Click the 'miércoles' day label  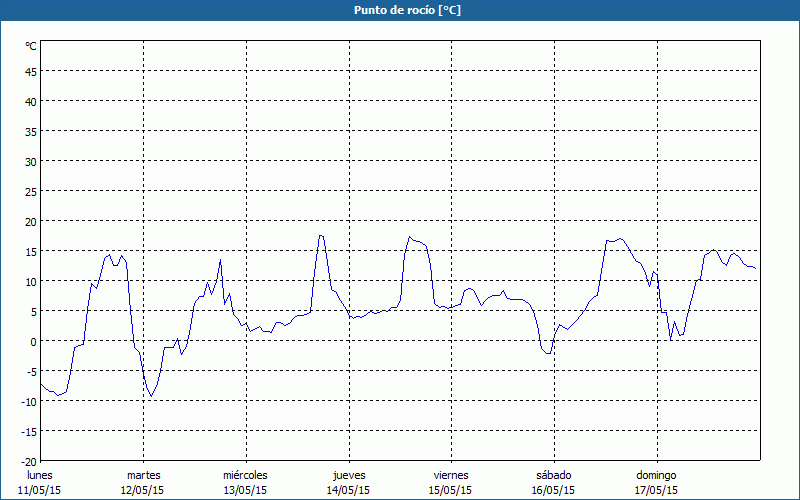click(x=245, y=475)
